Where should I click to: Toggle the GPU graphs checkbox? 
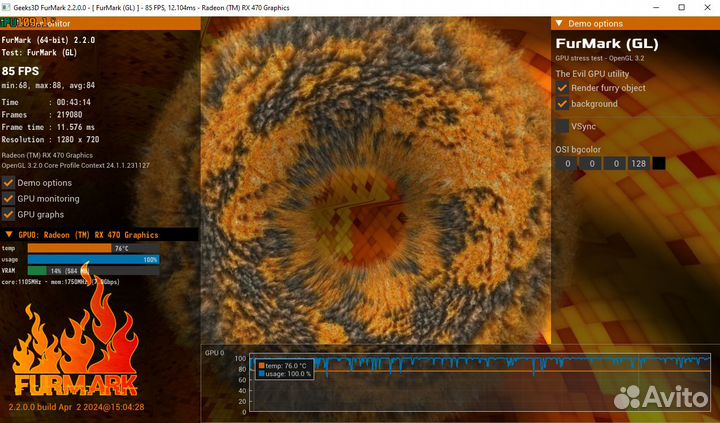point(8,214)
